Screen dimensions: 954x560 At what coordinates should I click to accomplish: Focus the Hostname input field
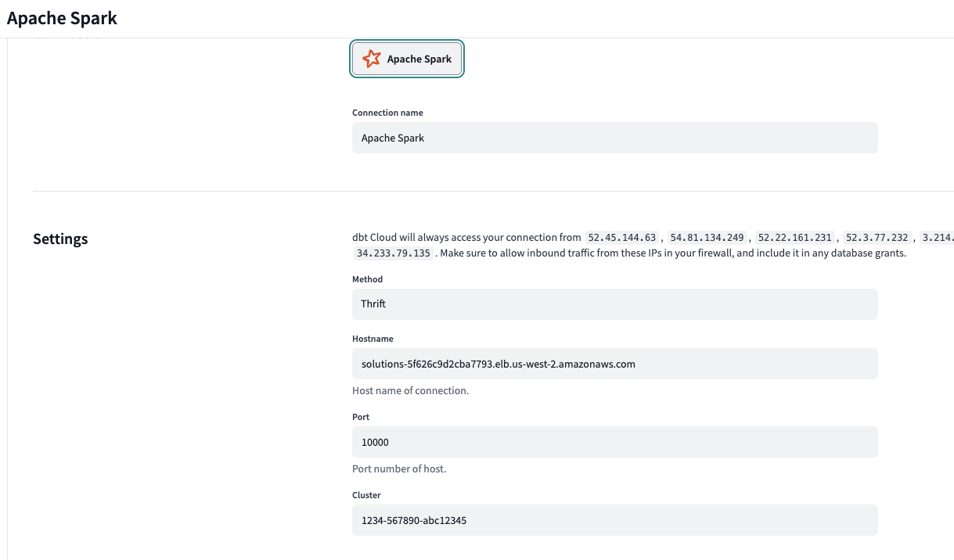point(615,364)
